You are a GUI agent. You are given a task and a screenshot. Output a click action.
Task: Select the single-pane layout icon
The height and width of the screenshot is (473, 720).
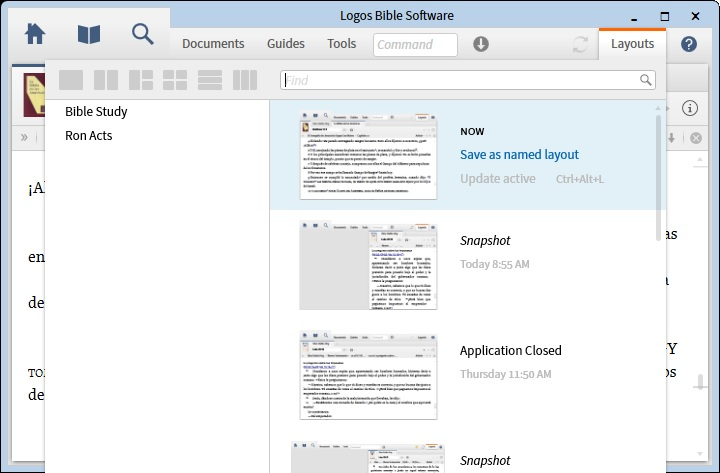click(x=71, y=80)
